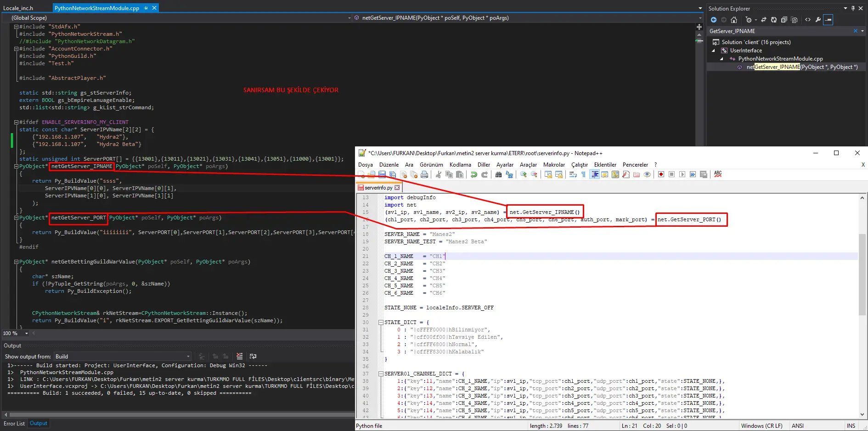Viewport: 868px width, 431px height.
Task: Click Back button in Solution Explorer toolbar
Action: pos(713,20)
